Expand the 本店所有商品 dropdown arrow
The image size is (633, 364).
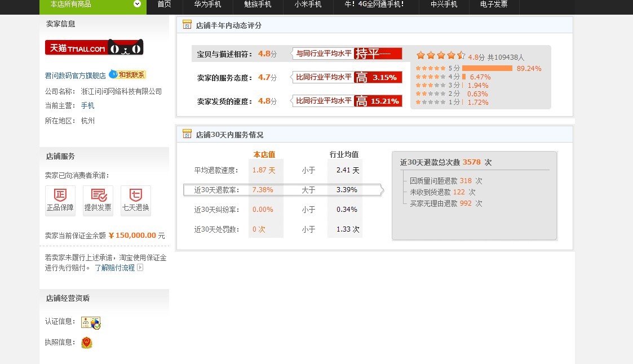(138, 4)
